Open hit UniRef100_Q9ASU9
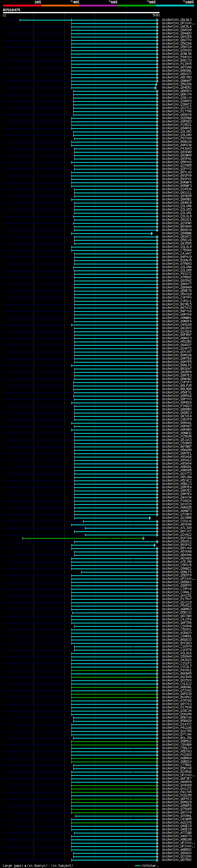 (x=177, y=30)
